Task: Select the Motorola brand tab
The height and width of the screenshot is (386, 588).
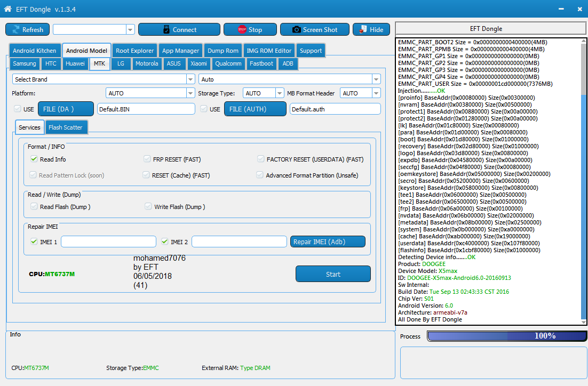Action: (x=147, y=63)
